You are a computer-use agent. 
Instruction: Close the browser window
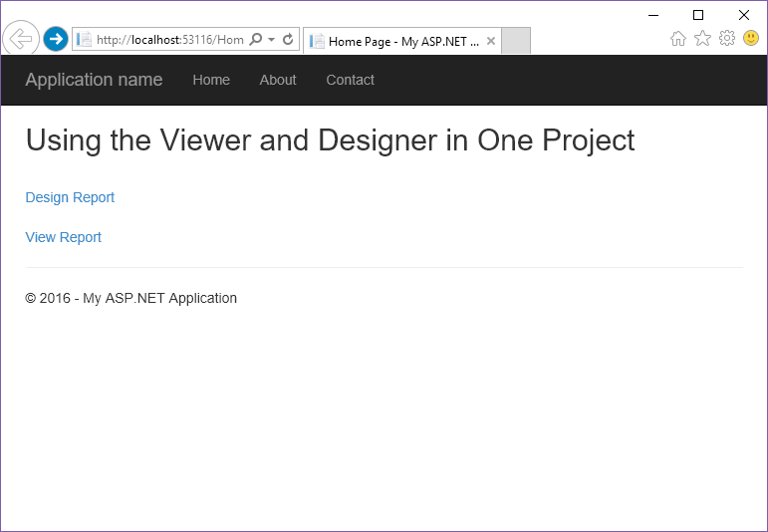(743, 15)
